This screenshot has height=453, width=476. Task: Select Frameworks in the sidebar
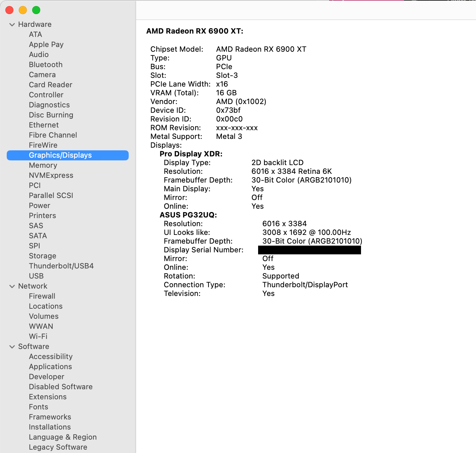(x=50, y=417)
